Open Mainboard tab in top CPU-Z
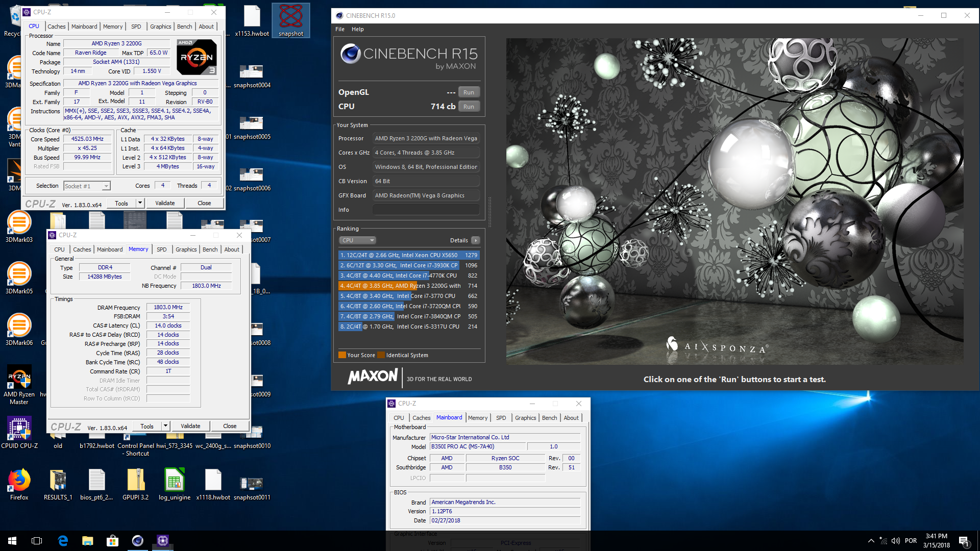980x551 pixels. point(84,27)
